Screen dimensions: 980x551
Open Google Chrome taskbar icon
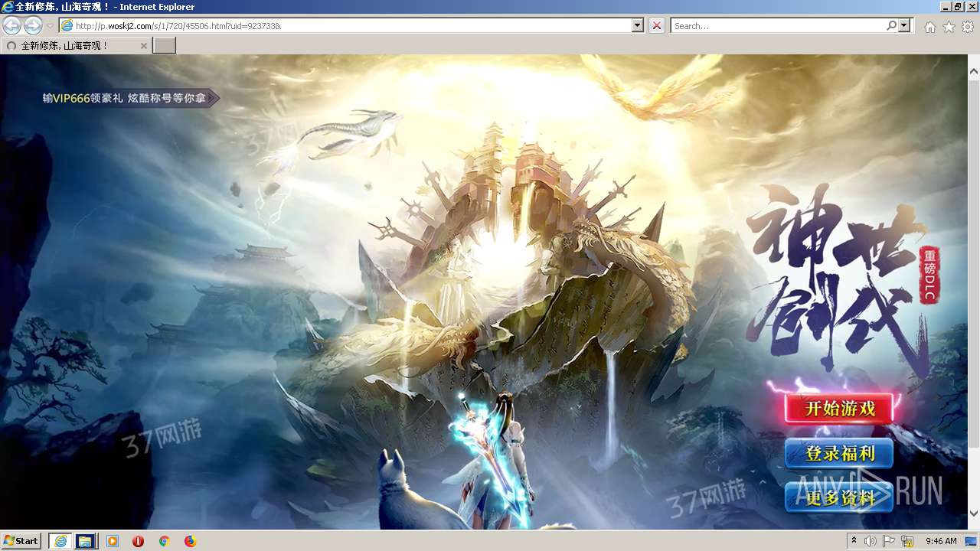point(164,541)
